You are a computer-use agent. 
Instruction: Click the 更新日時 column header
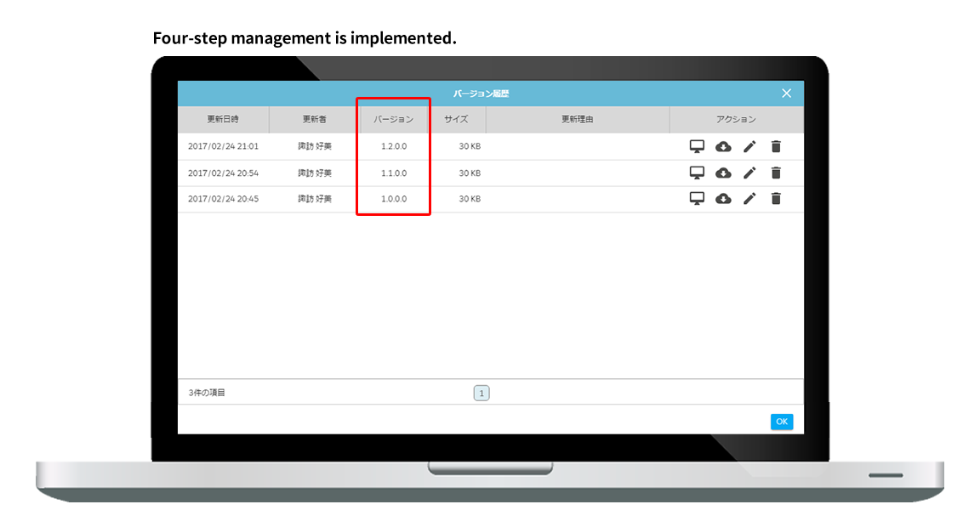(224, 119)
